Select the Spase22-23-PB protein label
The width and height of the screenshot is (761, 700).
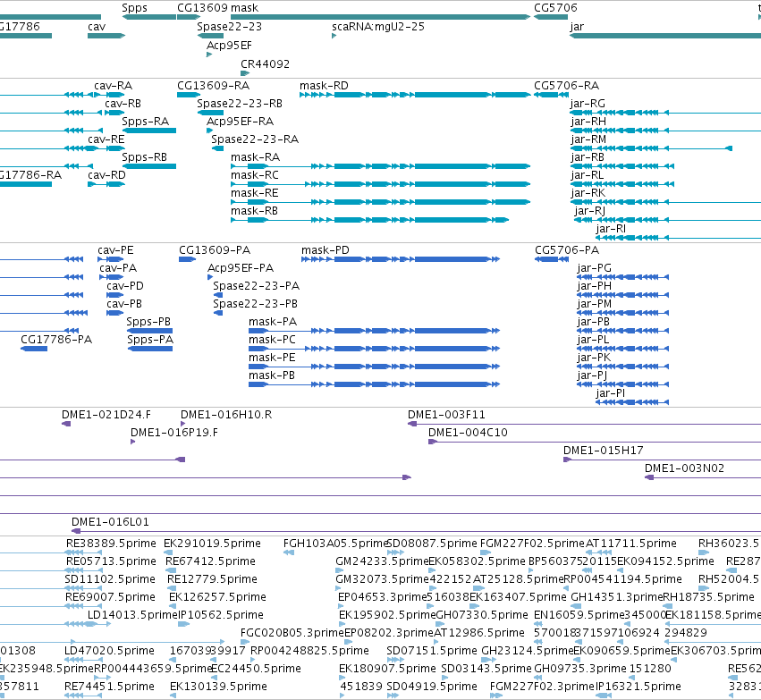tap(255, 304)
